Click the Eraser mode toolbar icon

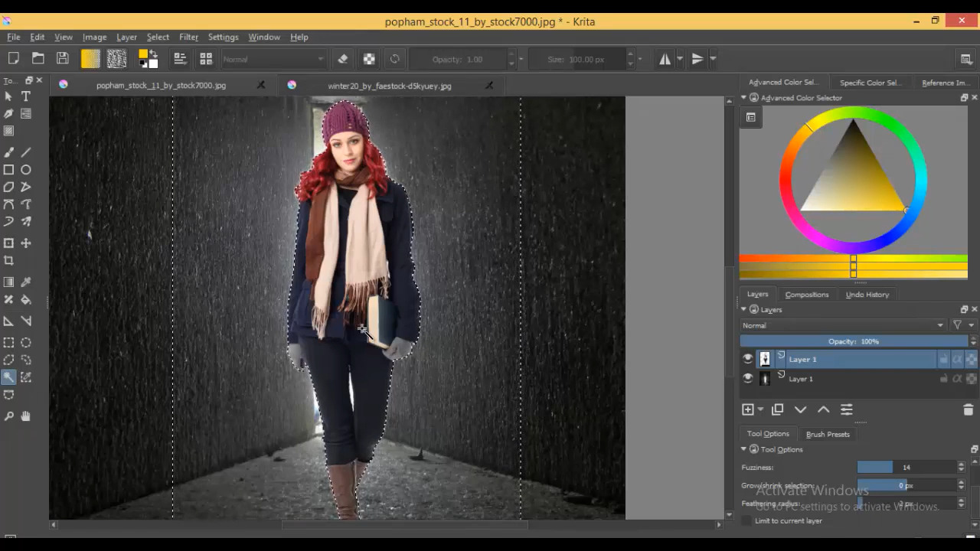click(343, 59)
